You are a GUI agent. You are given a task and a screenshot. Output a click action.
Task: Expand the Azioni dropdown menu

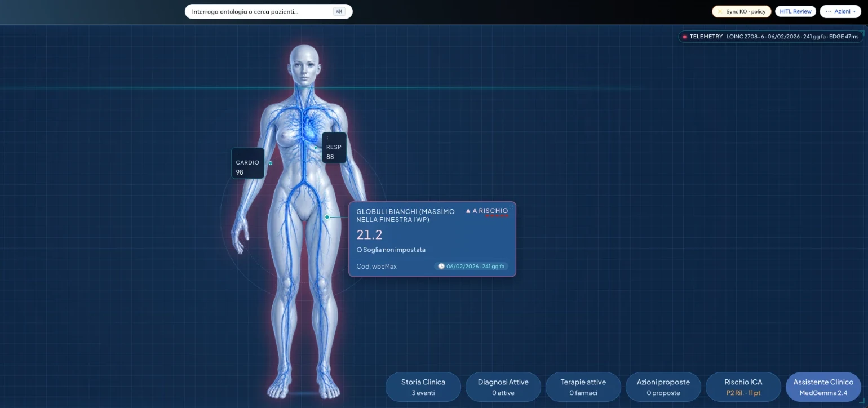coord(840,11)
